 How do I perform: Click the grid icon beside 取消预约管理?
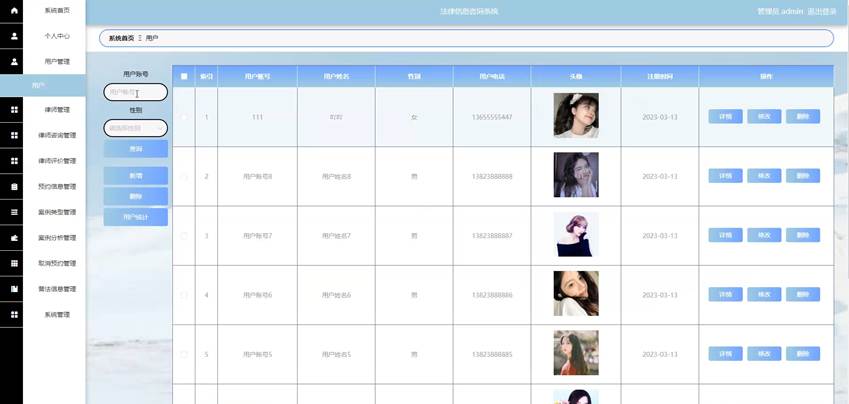[14, 263]
